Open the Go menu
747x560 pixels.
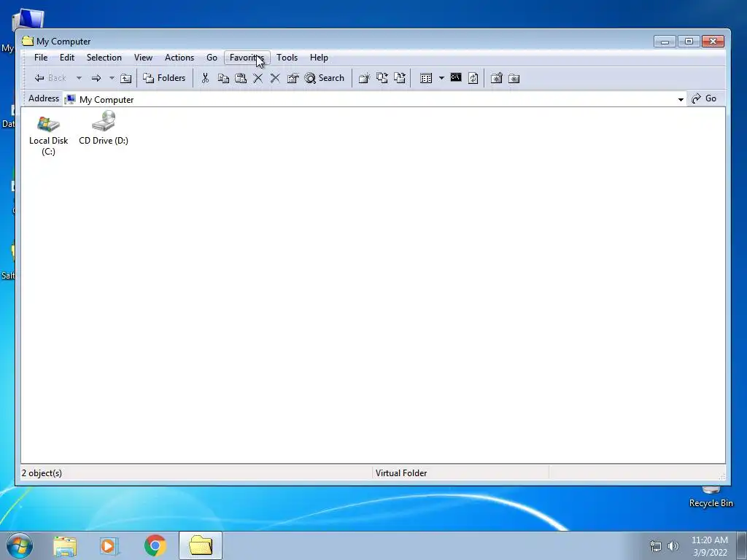coord(212,58)
